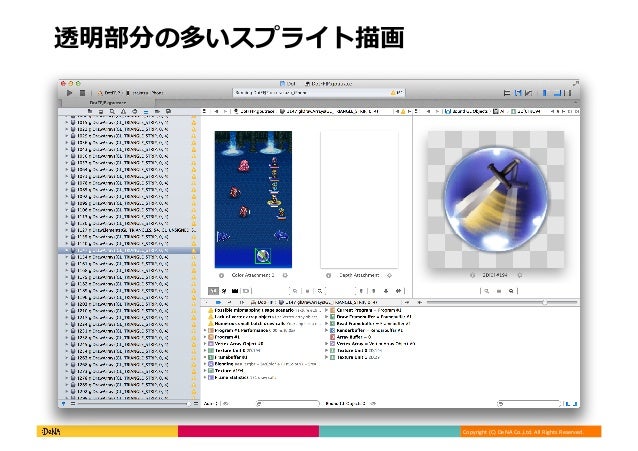Select the Breakpoint navigator icon

click(x=157, y=111)
